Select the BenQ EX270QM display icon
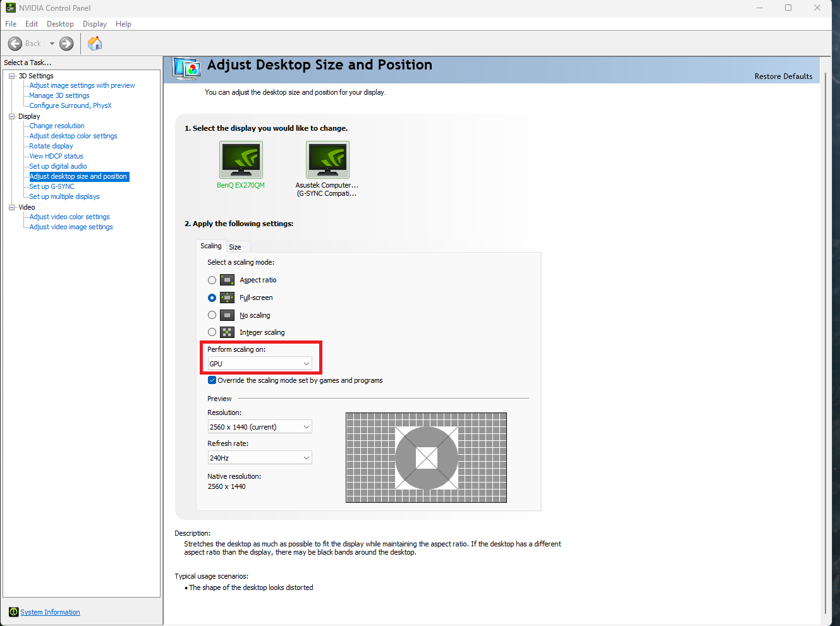Viewport: 840px width, 626px height. click(241, 160)
